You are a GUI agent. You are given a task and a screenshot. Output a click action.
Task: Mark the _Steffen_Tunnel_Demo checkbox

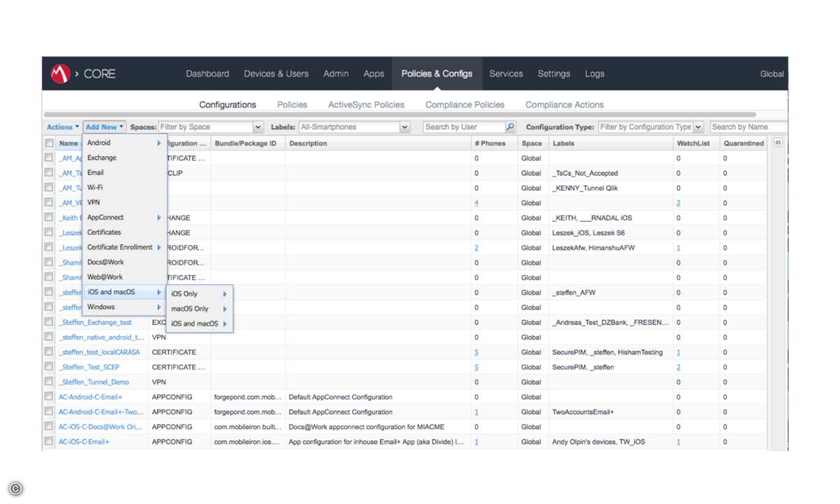(x=49, y=381)
